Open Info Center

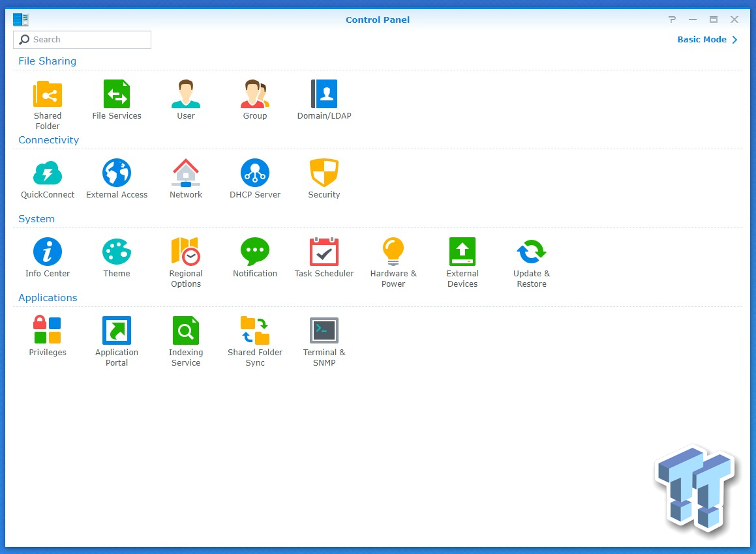click(x=48, y=252)
